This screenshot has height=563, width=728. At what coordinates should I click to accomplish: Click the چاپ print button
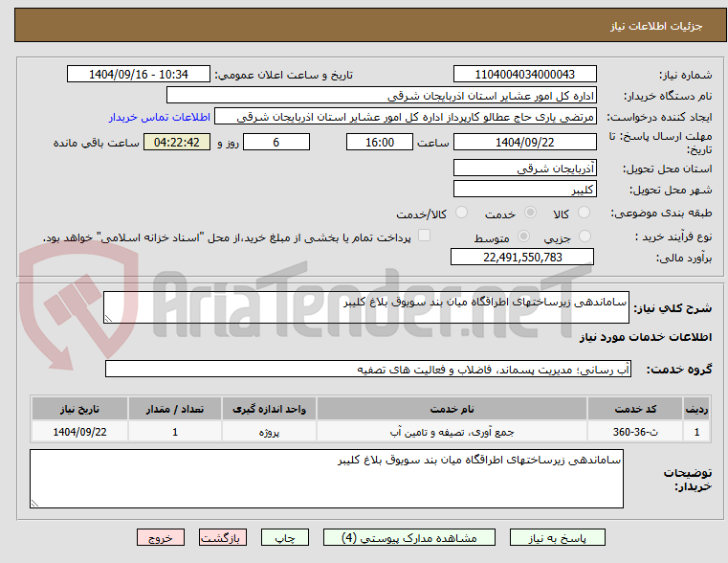(x=285, y=537)
